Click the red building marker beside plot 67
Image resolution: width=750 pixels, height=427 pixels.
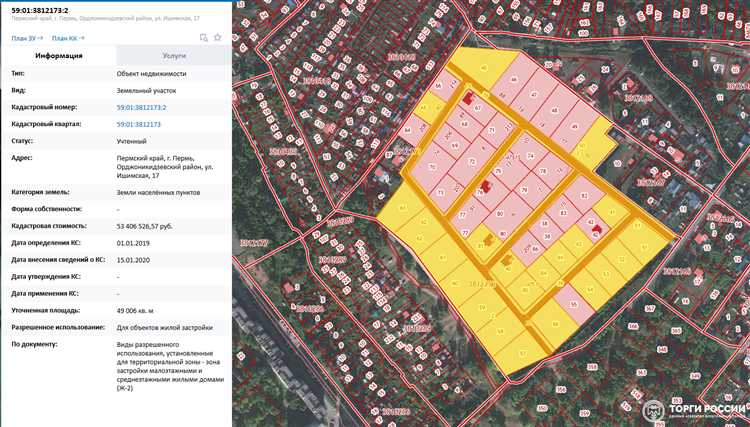click(466, 99)
